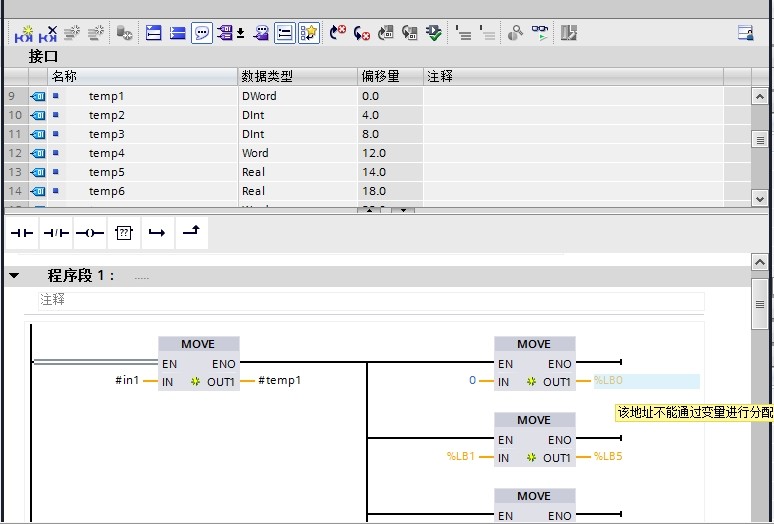
Task: Update inconsistent block calls icon
Action: tap(386, 33)
